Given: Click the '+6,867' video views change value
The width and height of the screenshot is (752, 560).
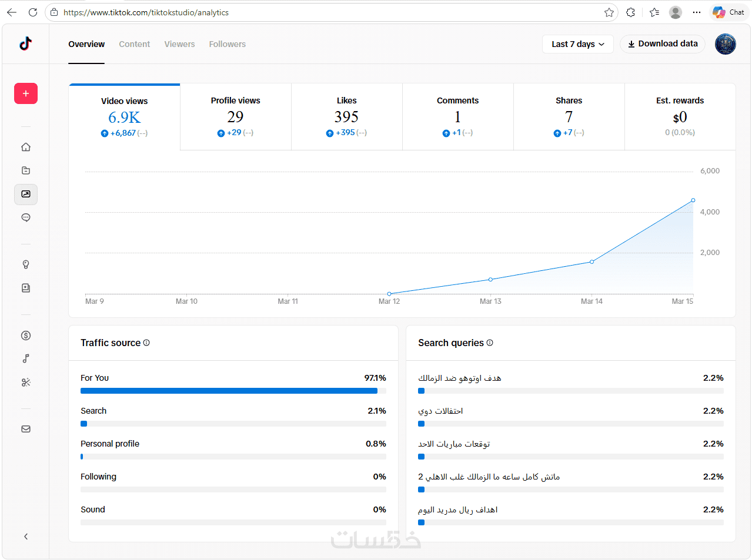Looking at the screenshot, I should point(123,133).
